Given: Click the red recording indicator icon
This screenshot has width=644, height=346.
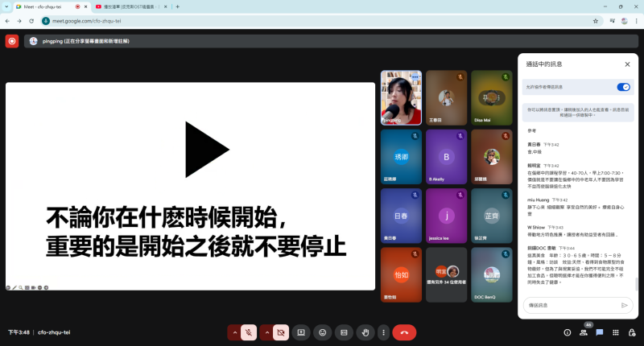Looking at the screenshot, I should click(12, 41).
